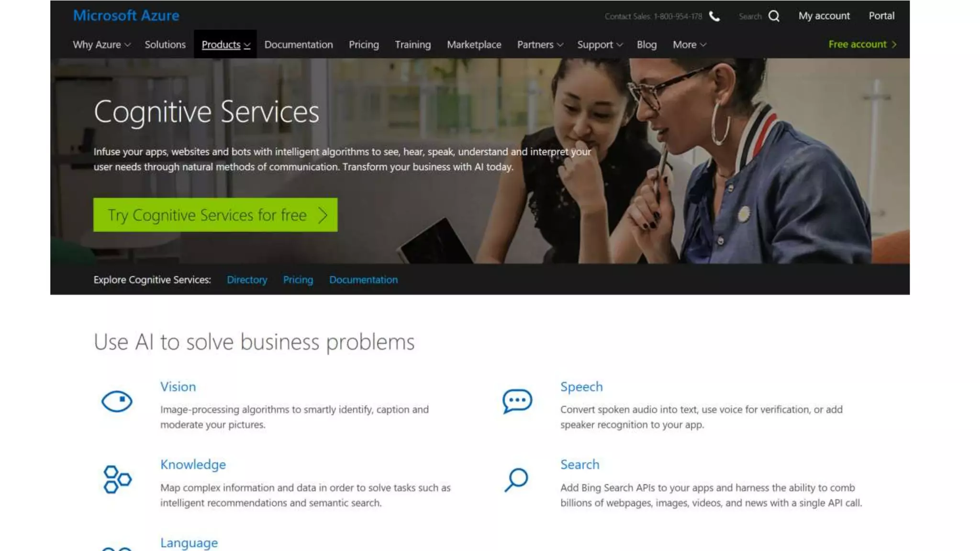Select the Vision eye icon
The height and width of the screenshot is (551, 980).
point(117,401)
